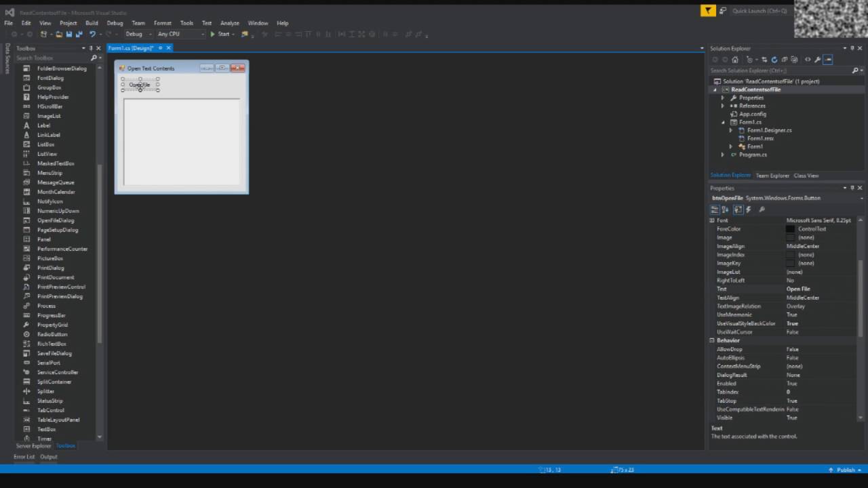The height and width of the screenshot is (488, 868).
Task: Select the Open File button on form designer
Action: pyautogui.click(x=140, y=85)
